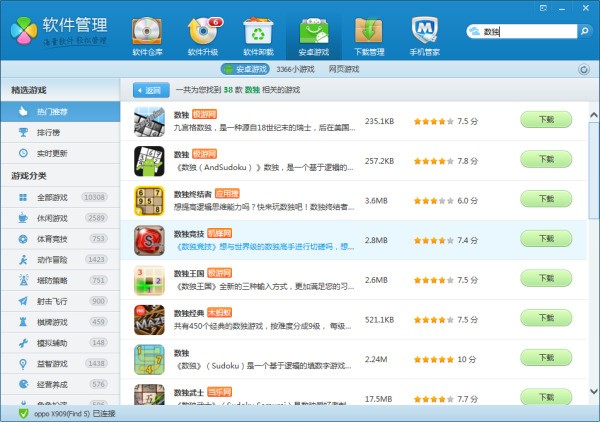Select 休闲游戏 category
This screenshot has width=600, height=422.
click(60, 218)
